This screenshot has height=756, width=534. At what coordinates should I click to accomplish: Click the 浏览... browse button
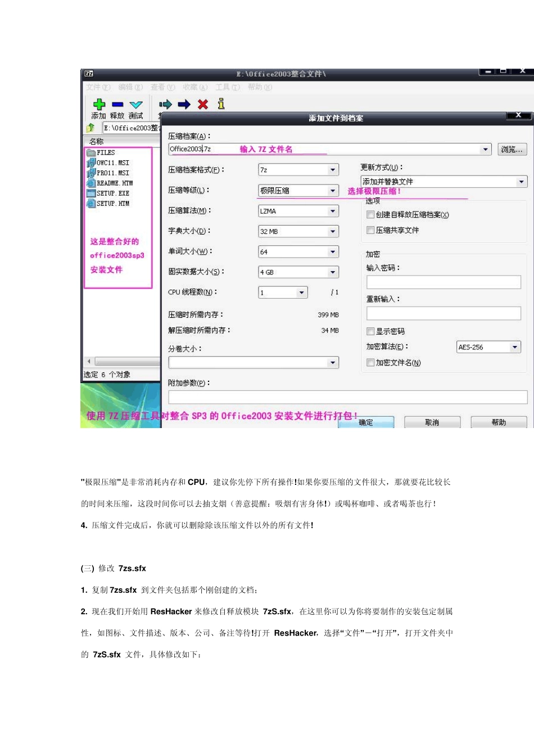pyautogui.click(x=512, y=149)
